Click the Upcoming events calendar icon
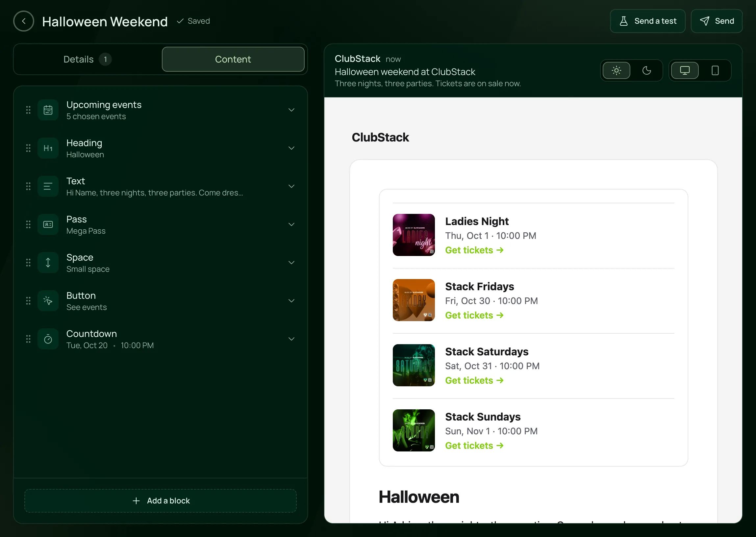The height and width of the screenshot is (537, 756). (x=48, y=110)
